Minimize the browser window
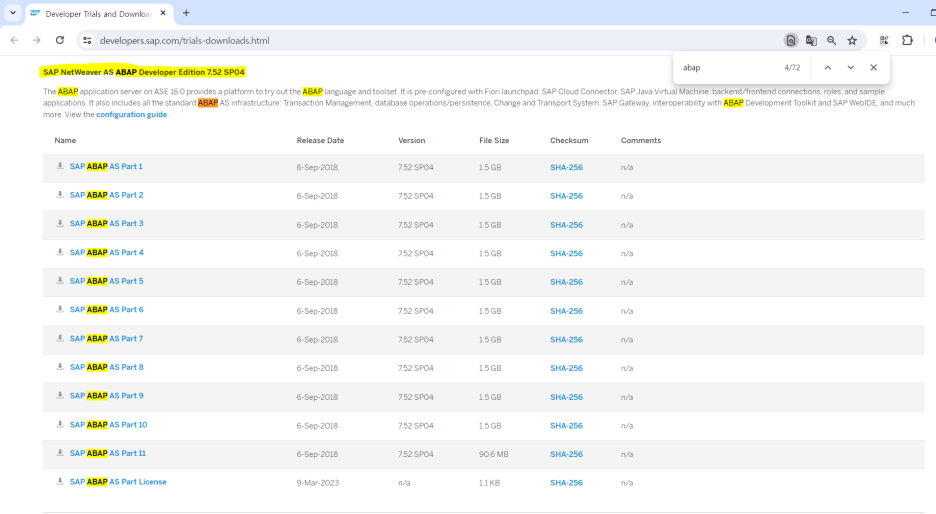 pos(906,13)
